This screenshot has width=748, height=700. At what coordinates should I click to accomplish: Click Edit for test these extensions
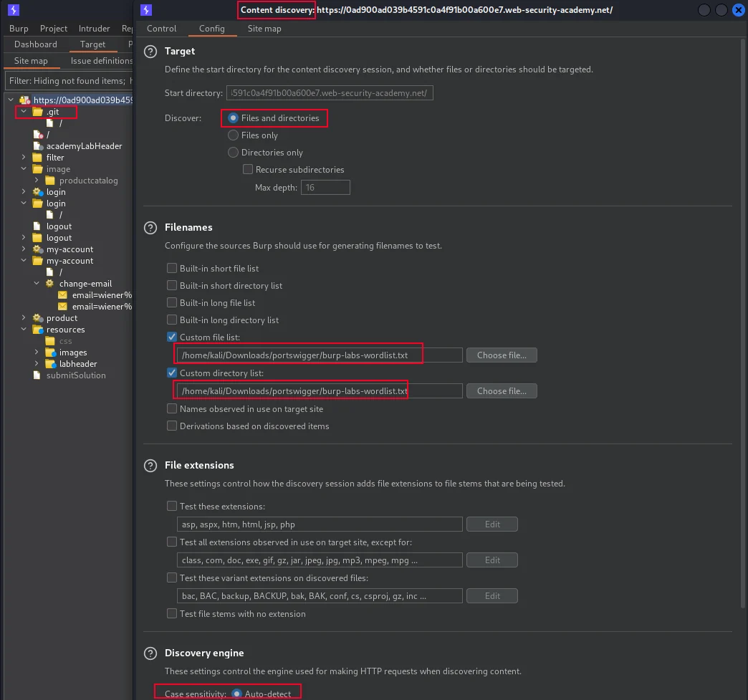pos(492,524)
